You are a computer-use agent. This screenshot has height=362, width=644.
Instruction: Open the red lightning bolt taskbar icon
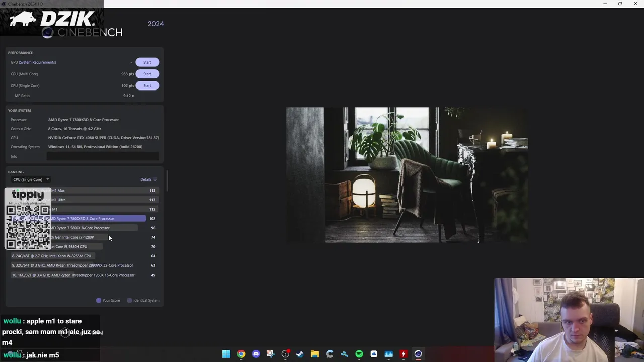(403, 354)
